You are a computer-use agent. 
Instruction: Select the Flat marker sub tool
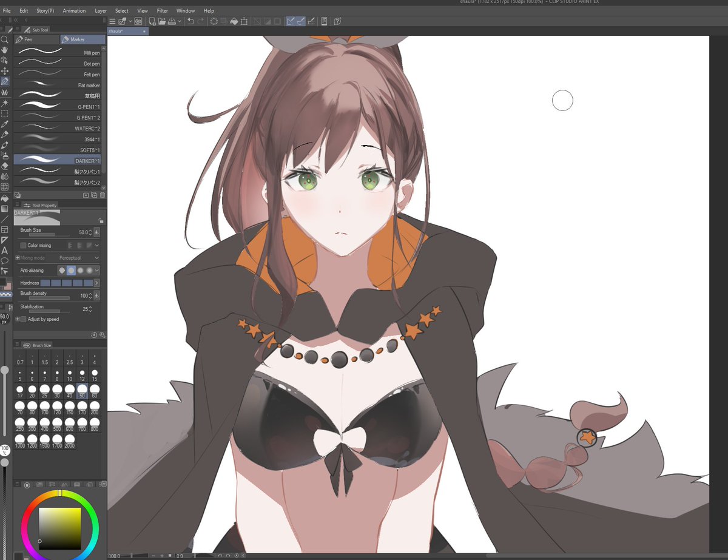tap(58, 85)
